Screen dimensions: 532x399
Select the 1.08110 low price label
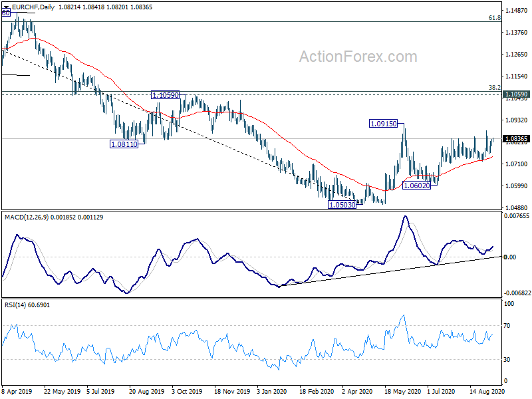[x=124, y=144]
